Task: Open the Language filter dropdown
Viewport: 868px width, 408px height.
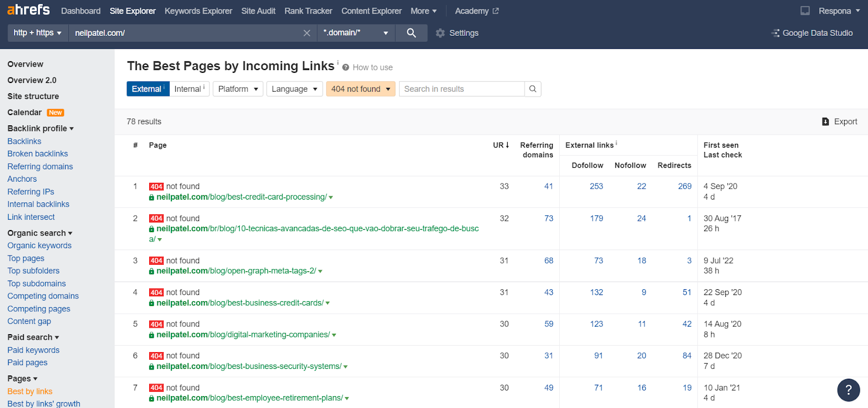Action: click(x=295, y=89)
